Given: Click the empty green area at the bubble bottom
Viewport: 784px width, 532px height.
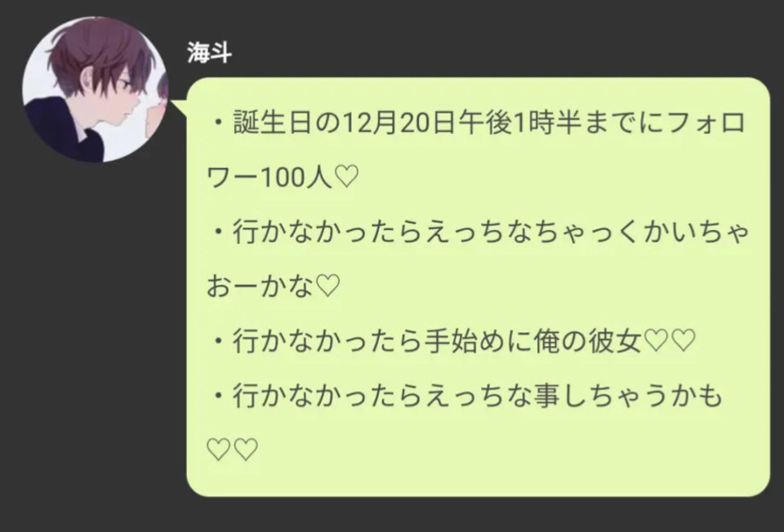Looking at the screenshot, I should pos(478,478).
